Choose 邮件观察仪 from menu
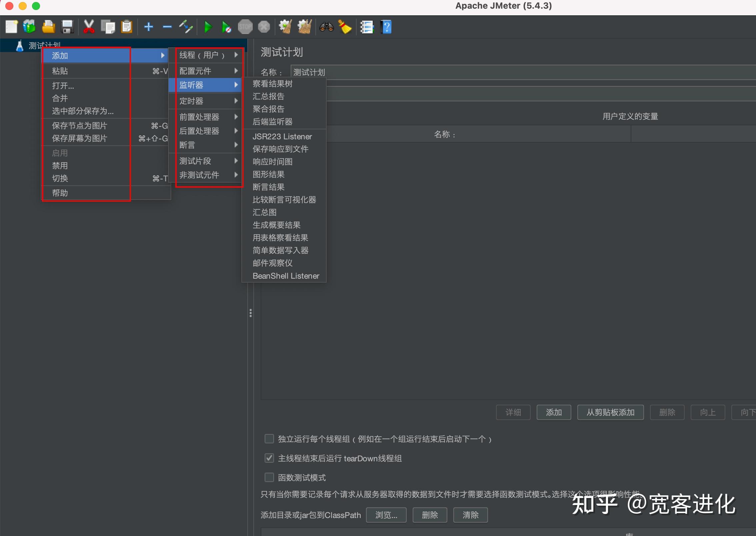Viewport: 756px width, 536px height. [284, 263]
